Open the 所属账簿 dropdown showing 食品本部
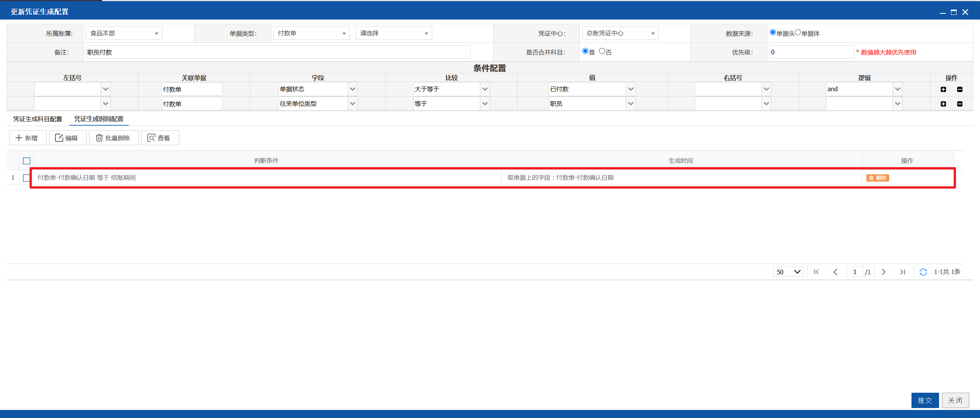 (124, 33)
